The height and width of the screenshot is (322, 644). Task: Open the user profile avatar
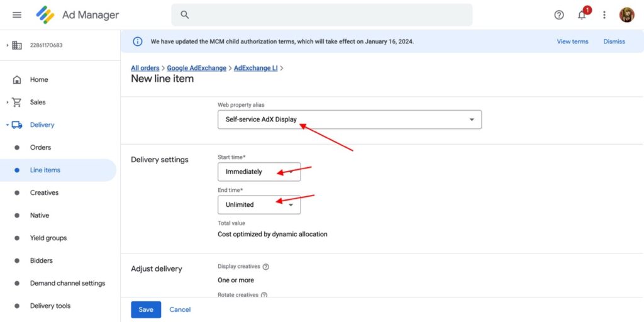(x=626, y=15)
